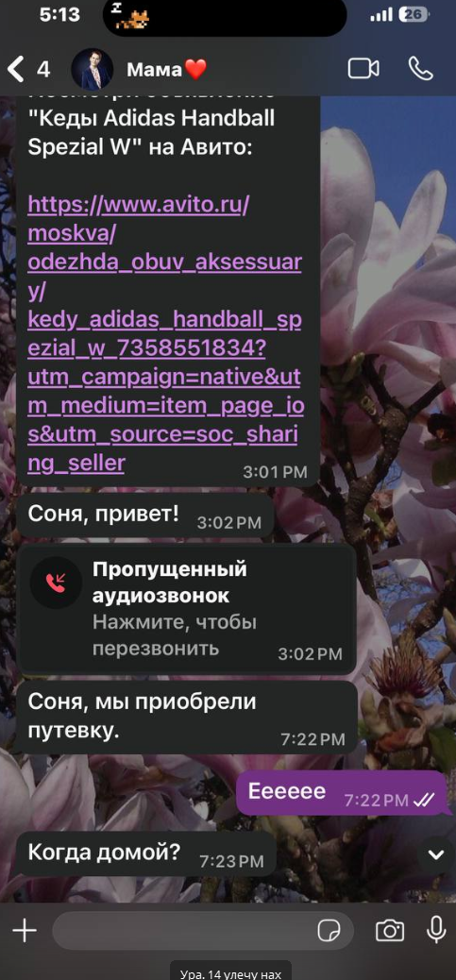Tap the battery indicator in status bar
The width and height of the screenshot is (456, 980).
pyautogui.click(x=414, y=14)
